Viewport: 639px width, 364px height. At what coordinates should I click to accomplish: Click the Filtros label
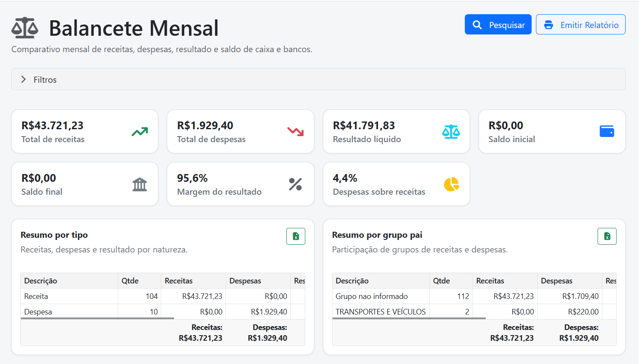coord(45,80)
